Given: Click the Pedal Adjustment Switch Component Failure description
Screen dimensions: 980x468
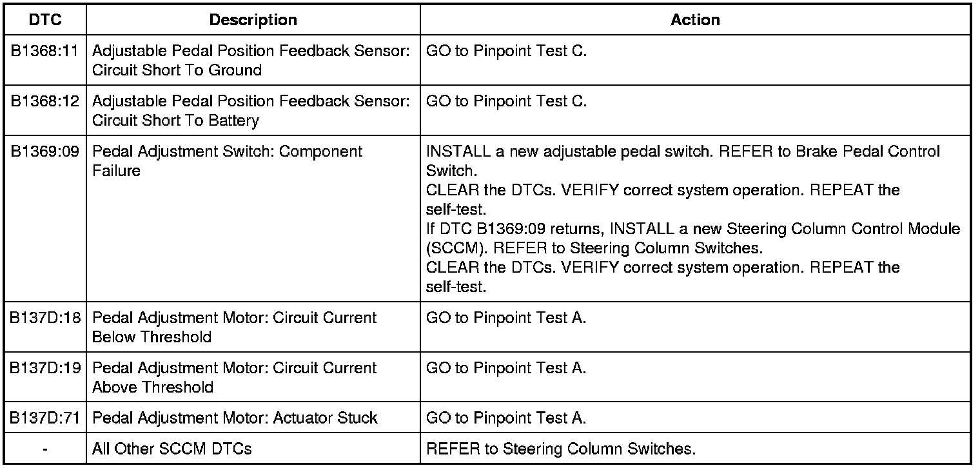Looking at the screenshot, I should 228,161.
